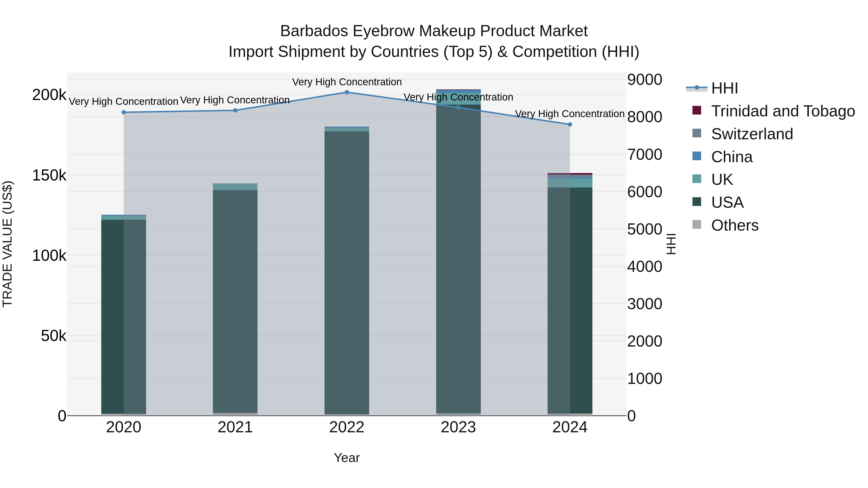Click the TRADE VALUE (US$) axis title
The image size is (868, 488).
(7, 244)
